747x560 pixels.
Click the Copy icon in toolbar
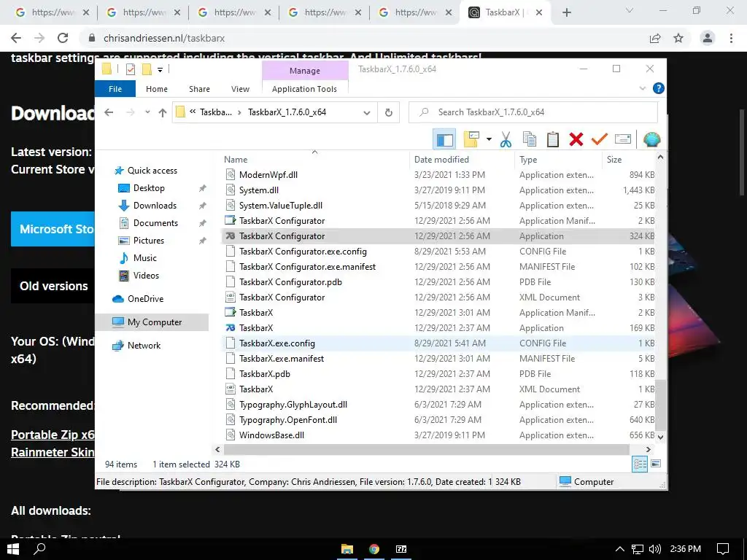(530, 139)
